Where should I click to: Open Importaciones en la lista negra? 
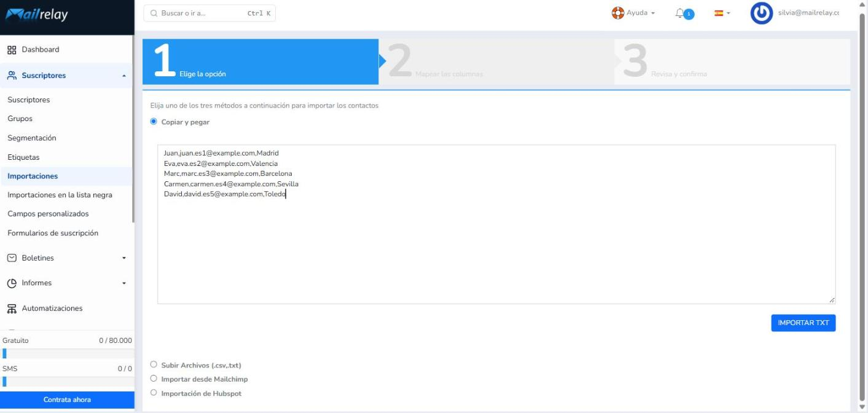(60, 195)
